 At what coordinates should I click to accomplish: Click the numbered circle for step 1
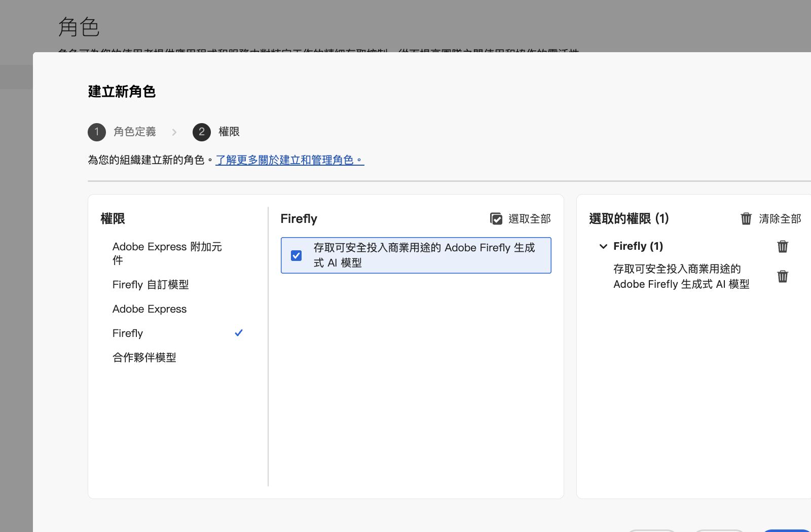(97, 132)
